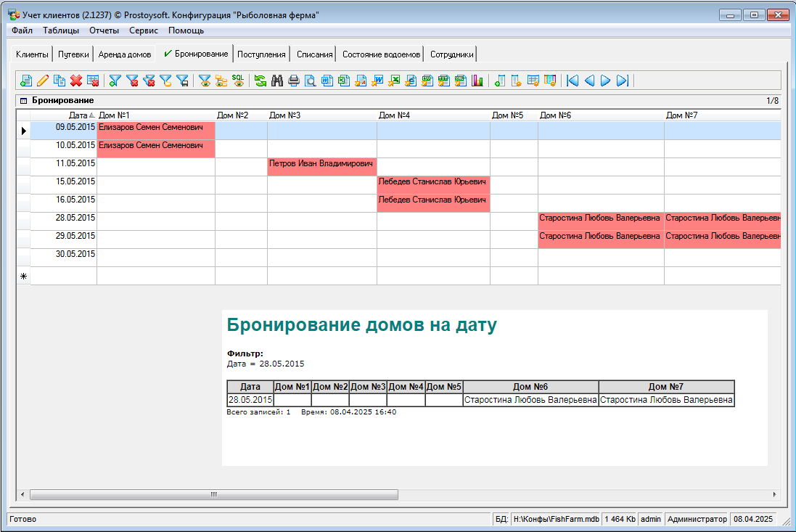This screenshot has width=796, height=532.
Task: Sort by the Дата column header
Action: point(78,115)
